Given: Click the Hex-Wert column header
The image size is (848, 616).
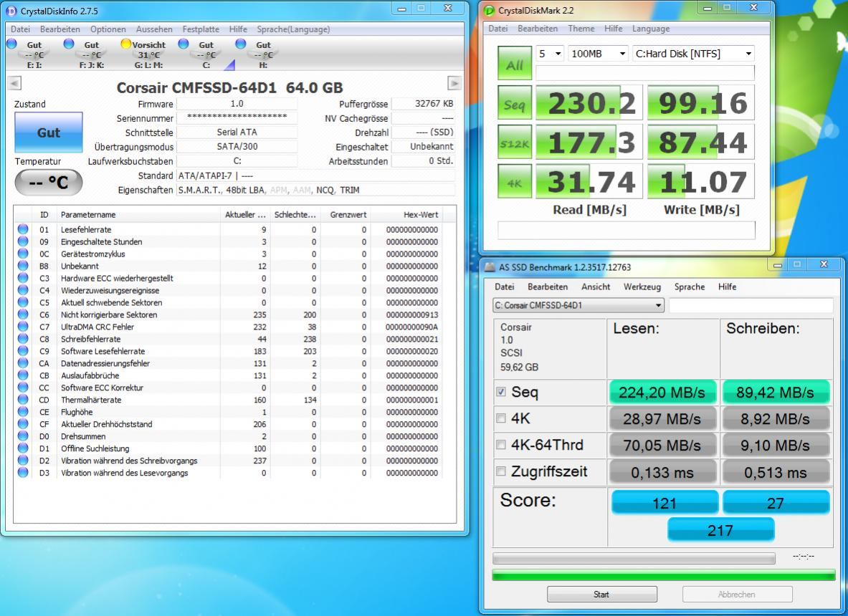Looking at the screenshot, I should pos(406,214).
